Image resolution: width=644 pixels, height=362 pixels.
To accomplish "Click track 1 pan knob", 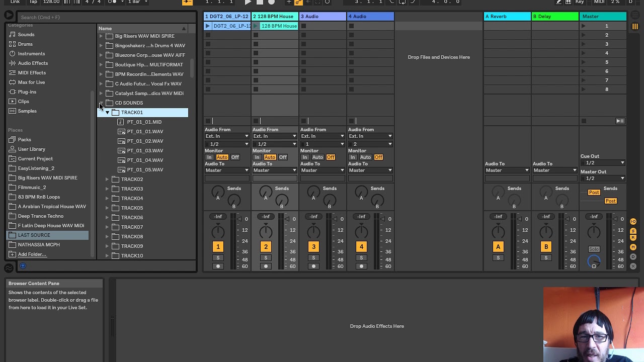I will click(x=218, y=232).
